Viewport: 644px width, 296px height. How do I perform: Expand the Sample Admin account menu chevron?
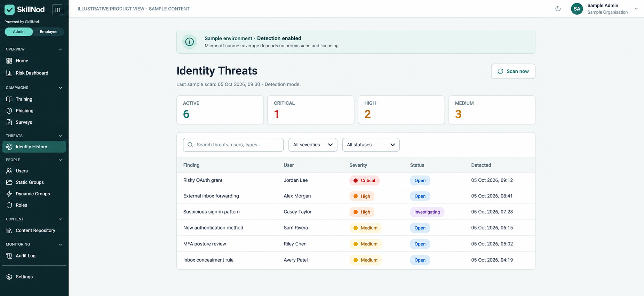pyautogui.click(x=636, y=9)
